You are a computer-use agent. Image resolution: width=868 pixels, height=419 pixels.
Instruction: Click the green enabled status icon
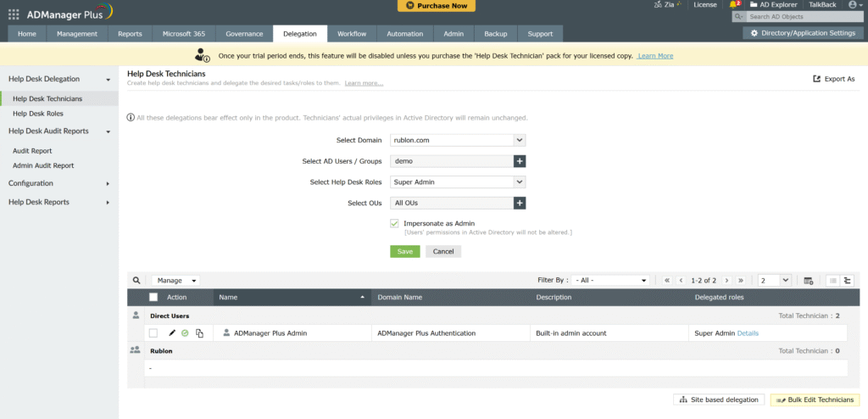point(186,333)
